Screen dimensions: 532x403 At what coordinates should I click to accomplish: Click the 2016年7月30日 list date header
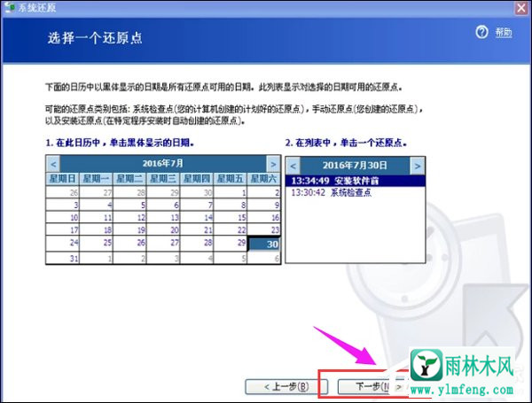coord(356,166)
